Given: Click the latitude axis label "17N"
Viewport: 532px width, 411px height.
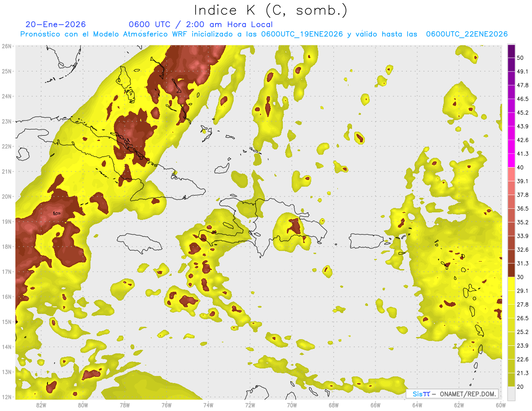Looking at the screenshot, I should [7, 271].
